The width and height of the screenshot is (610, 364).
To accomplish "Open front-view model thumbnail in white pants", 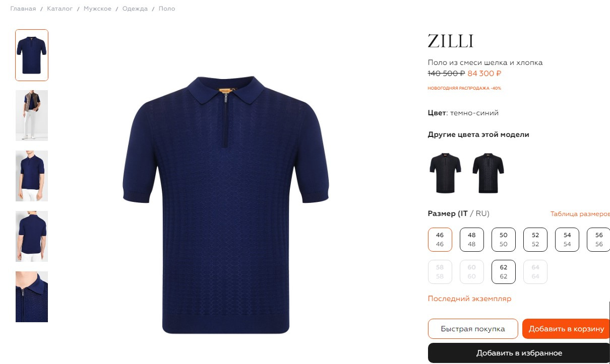I will (32, 176).
